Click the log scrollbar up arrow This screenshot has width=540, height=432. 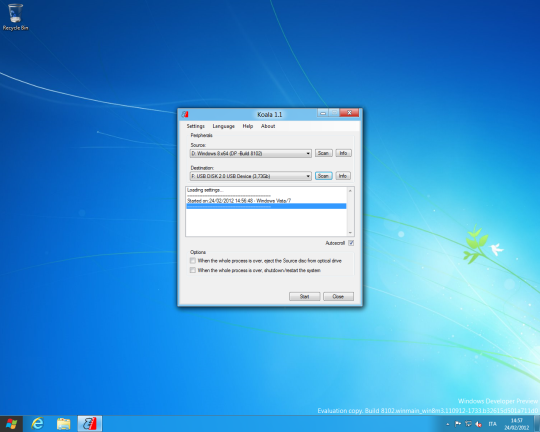(x=350, y=191)
